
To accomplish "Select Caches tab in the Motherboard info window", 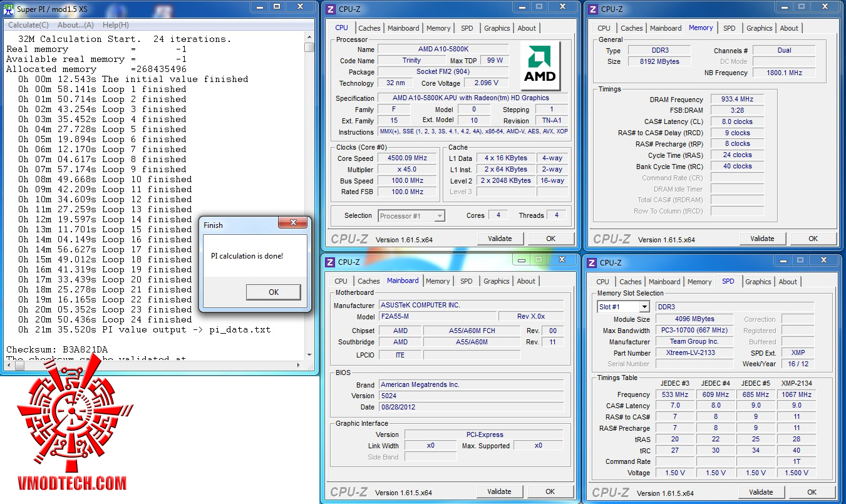I will tap(369, 282).
